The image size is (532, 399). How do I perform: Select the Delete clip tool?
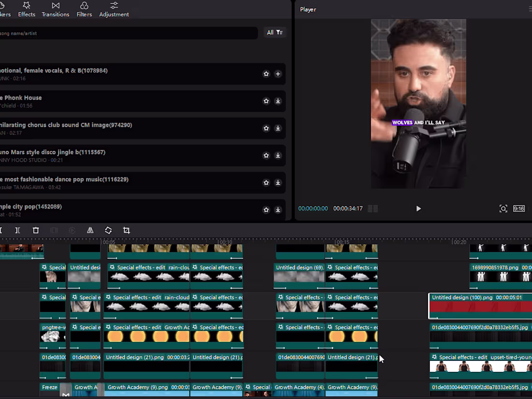click(x=35, y=230)
